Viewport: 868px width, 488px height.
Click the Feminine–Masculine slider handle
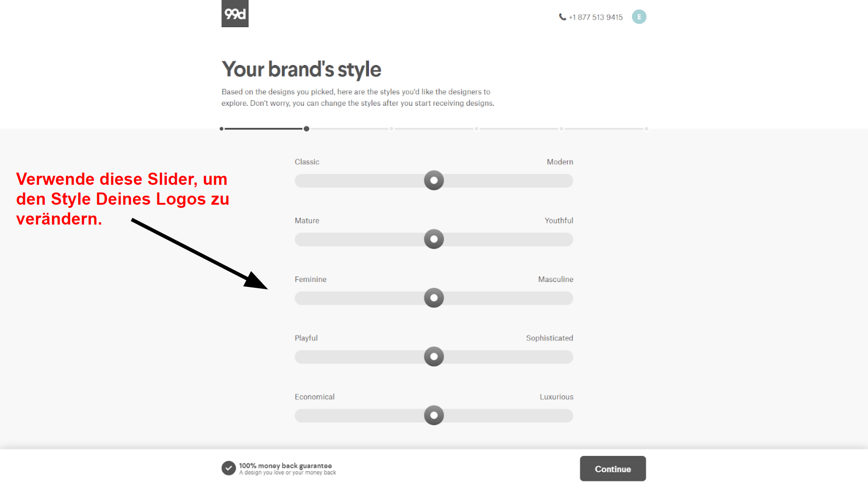click(x=434, y=298)
